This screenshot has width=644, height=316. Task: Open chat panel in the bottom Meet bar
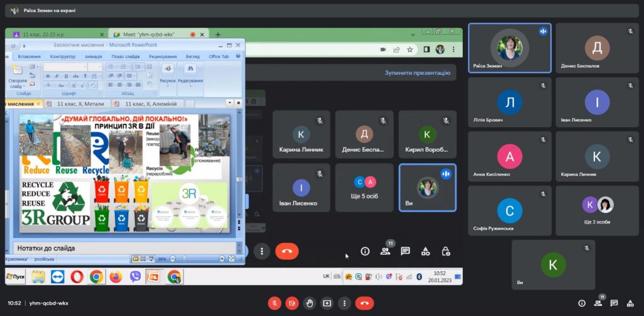(614, 303)
